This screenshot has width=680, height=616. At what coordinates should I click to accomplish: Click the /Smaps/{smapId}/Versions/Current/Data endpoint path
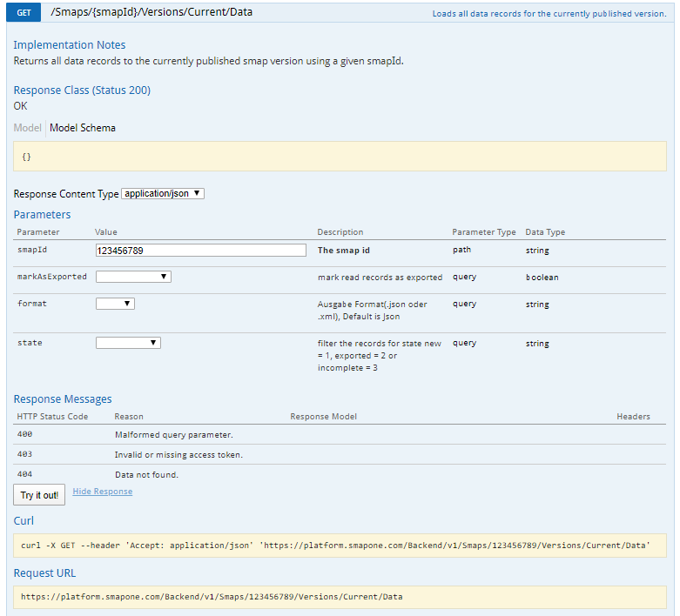pos(151,12)
